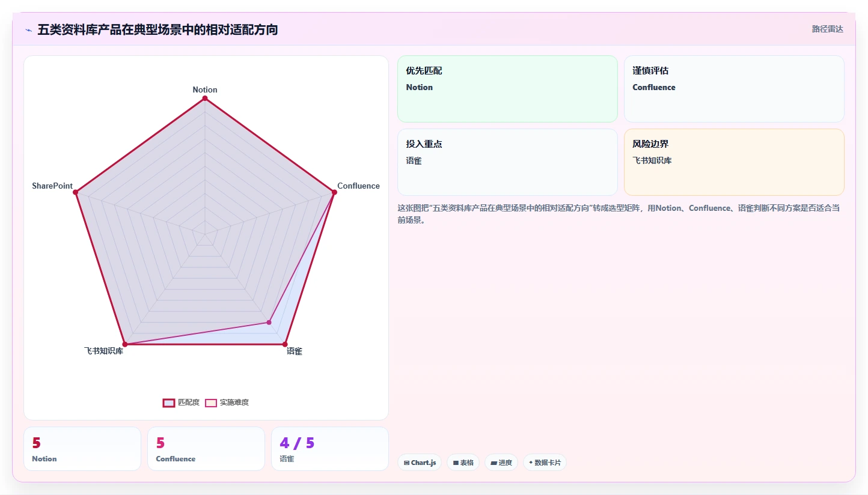Click the title 五类资料库产品在典型场景中的相对适配方向

157,29
